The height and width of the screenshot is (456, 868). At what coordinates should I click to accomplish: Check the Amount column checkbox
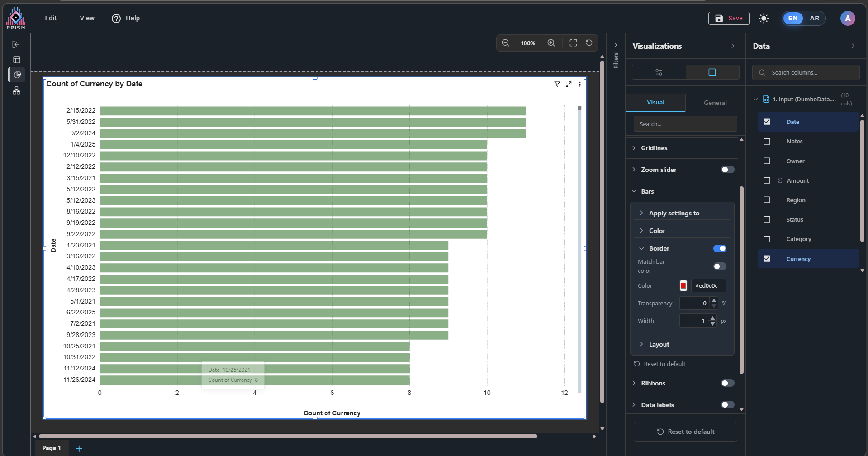767,180
